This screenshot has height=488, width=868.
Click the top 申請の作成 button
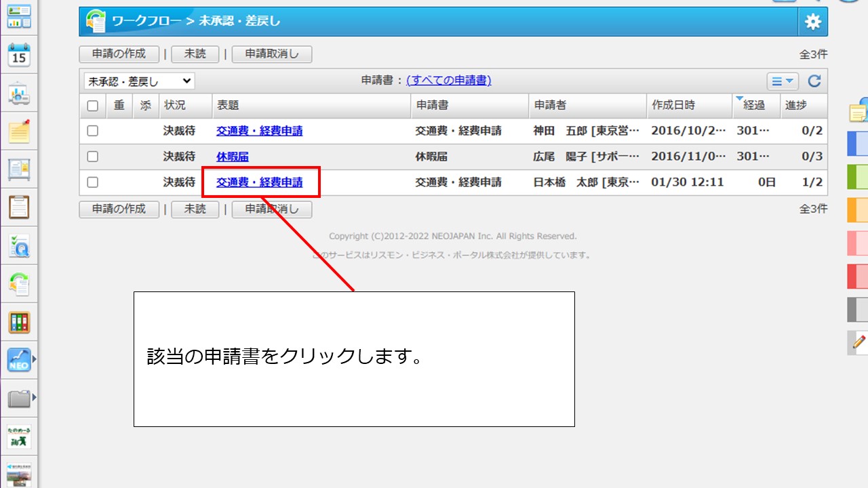(119, 54)
